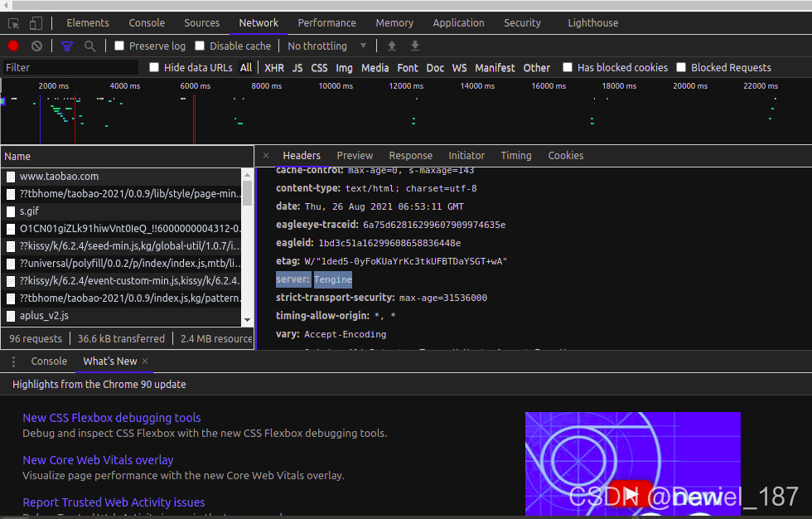Open the Application panel

[x=458, y=22]
